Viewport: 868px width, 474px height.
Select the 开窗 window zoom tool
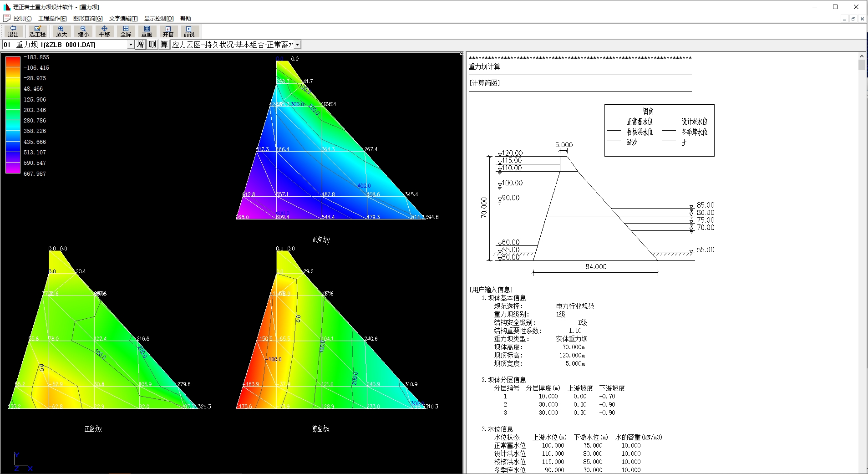click(x=168, y=31)
